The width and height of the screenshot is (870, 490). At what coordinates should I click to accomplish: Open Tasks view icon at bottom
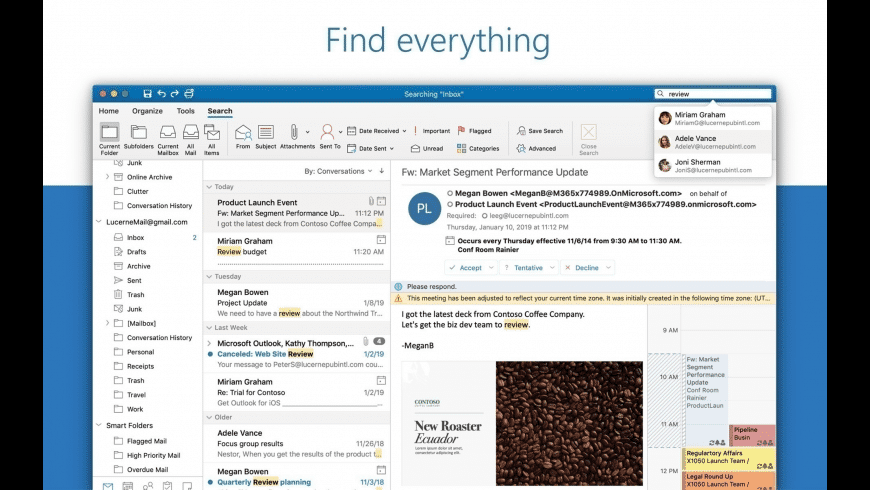click(168, 486)
